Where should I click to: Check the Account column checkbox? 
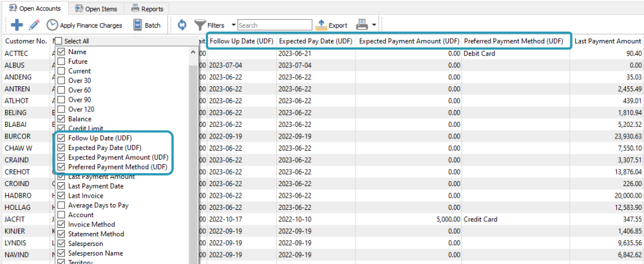coord(61,214)
